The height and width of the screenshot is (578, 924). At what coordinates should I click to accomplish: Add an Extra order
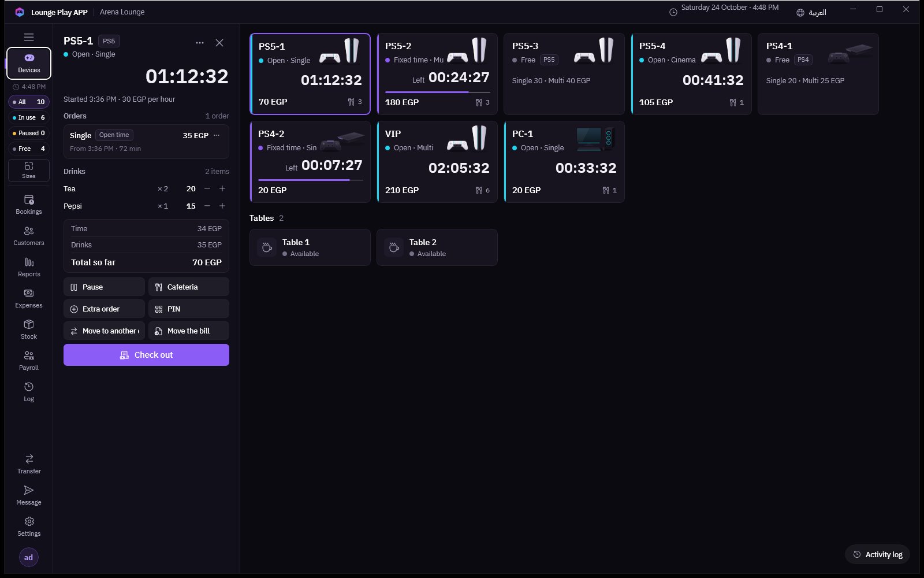tap(104, 309)
